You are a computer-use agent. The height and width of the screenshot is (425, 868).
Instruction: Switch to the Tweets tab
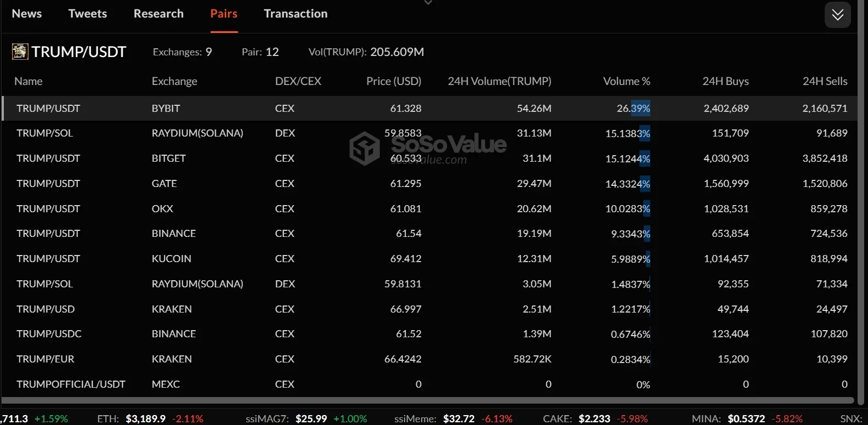point(87,13)
